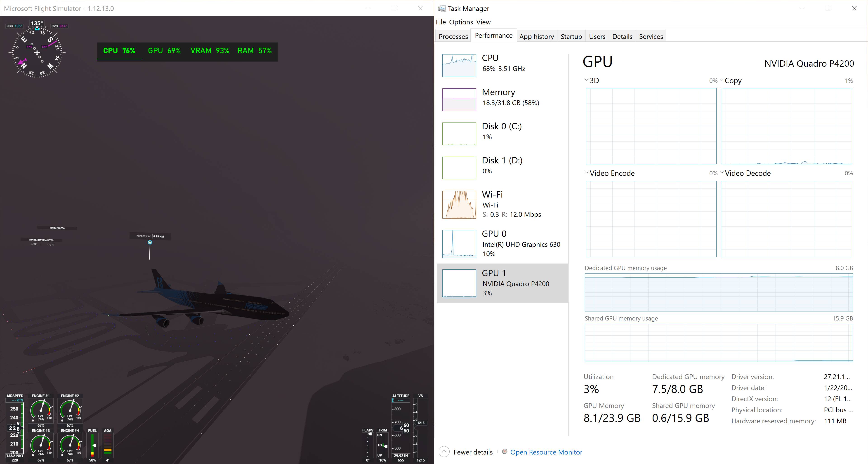Open the Video Decode graph dropdown
Viewport: 868px width, 464px height.
click(722, 172)
